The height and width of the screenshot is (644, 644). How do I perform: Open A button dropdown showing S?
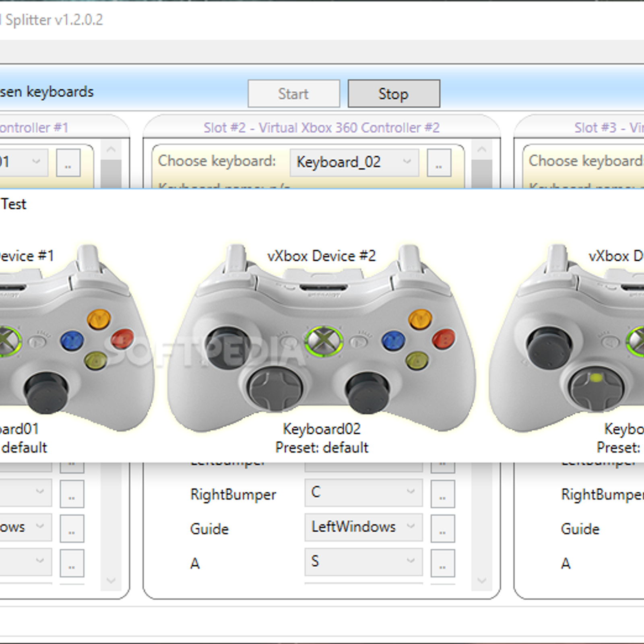click(x=363, y=561)
